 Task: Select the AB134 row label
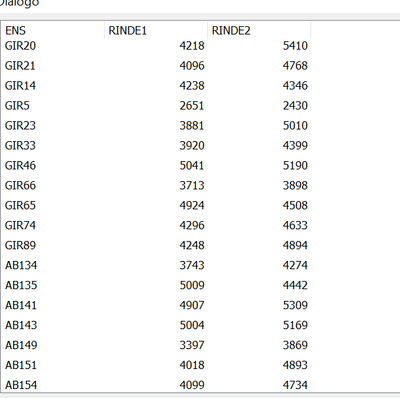pyautogui.click(x=21, y=266)
